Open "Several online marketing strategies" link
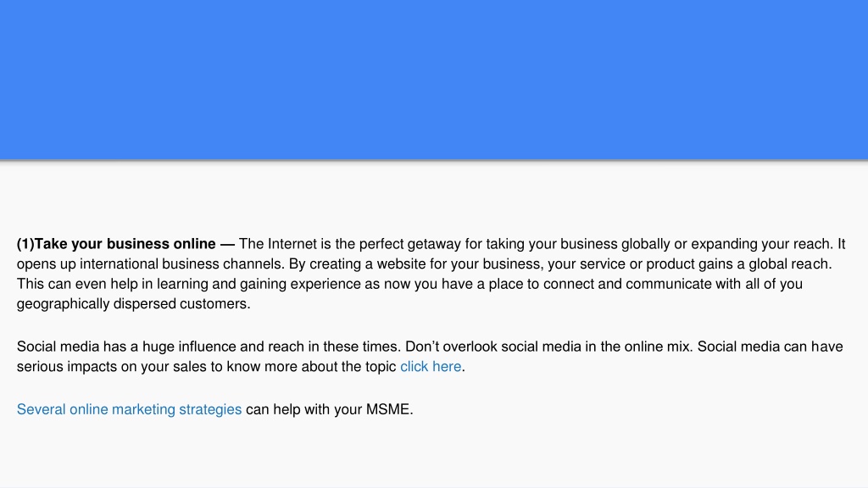The width and height of the screenshot is (868, 488). 129,409
